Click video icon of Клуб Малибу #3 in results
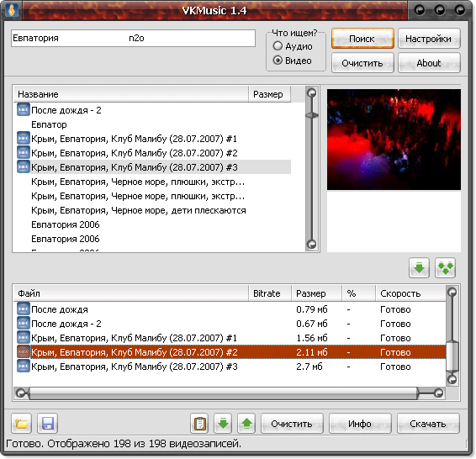 click(x=23, y=166)
